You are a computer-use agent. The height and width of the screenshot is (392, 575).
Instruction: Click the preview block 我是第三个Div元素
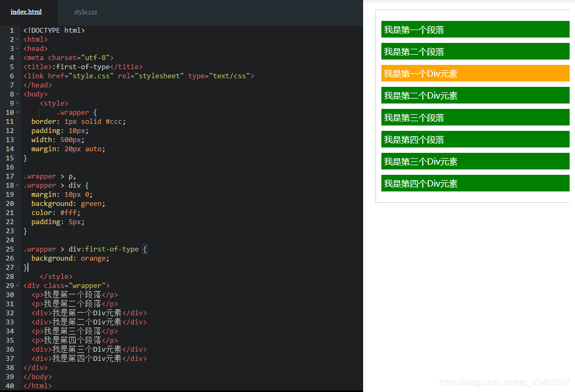point(475,161)
